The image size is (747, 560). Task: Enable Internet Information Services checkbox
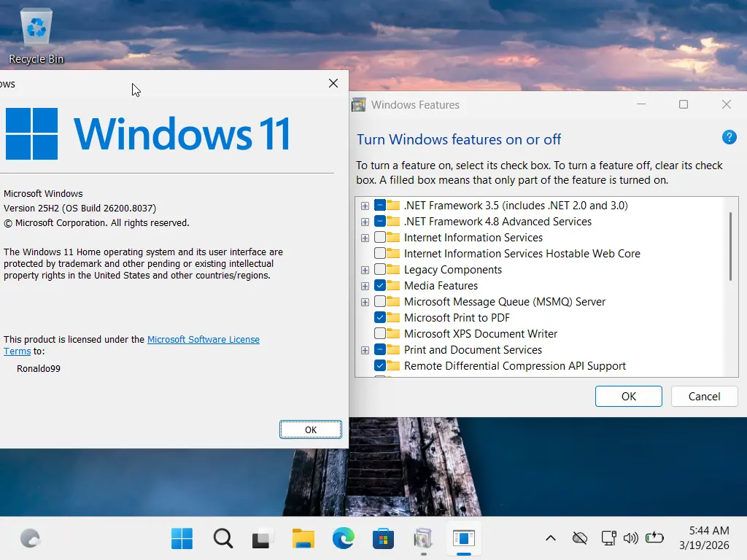(379, 237)
